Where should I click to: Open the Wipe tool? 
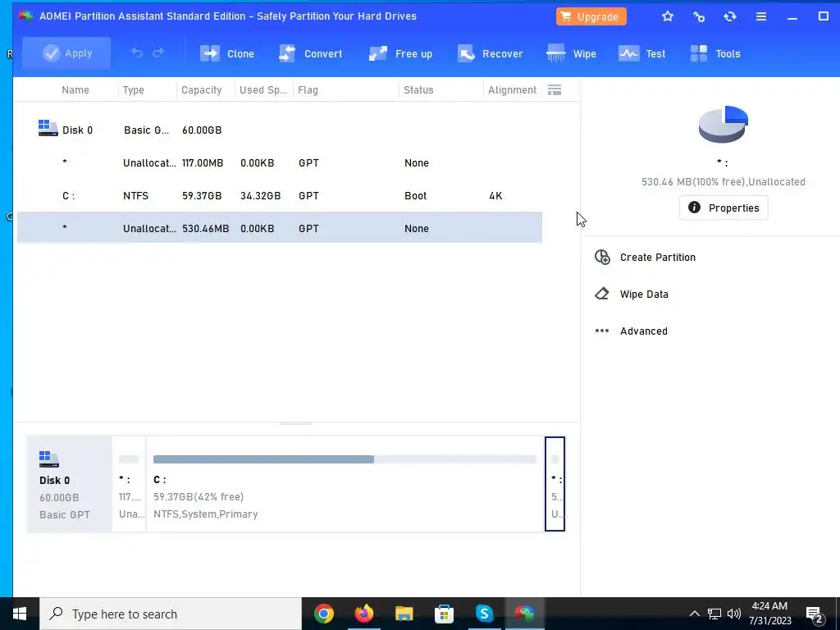(x=571, y=53)
